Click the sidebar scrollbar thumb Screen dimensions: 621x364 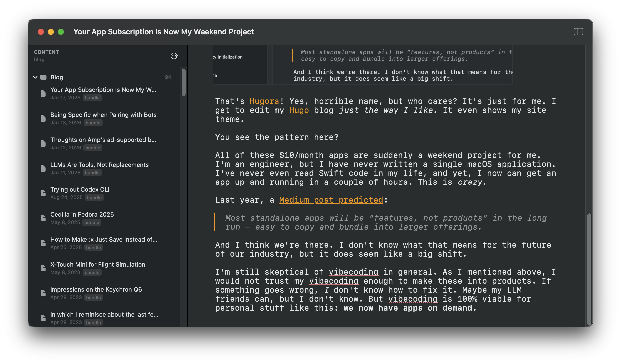[184, 82]
